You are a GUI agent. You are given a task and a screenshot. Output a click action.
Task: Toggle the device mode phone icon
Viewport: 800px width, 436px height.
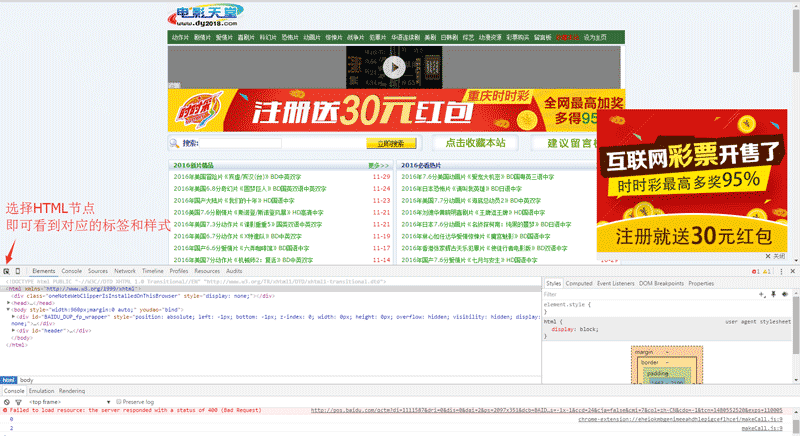(x=17, y=271)
